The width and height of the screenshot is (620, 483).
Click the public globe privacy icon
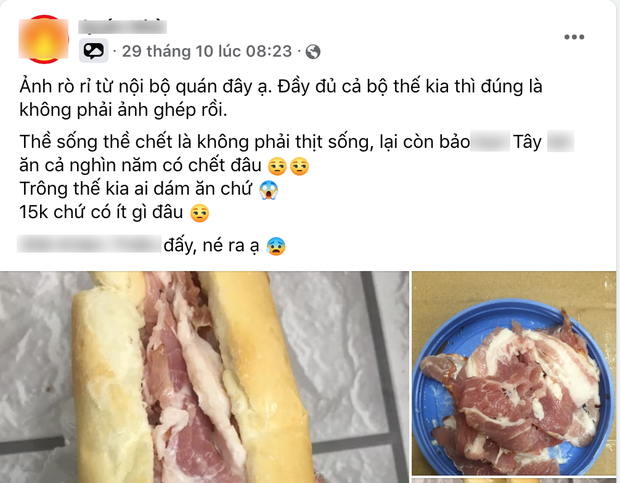coord(313,51)
